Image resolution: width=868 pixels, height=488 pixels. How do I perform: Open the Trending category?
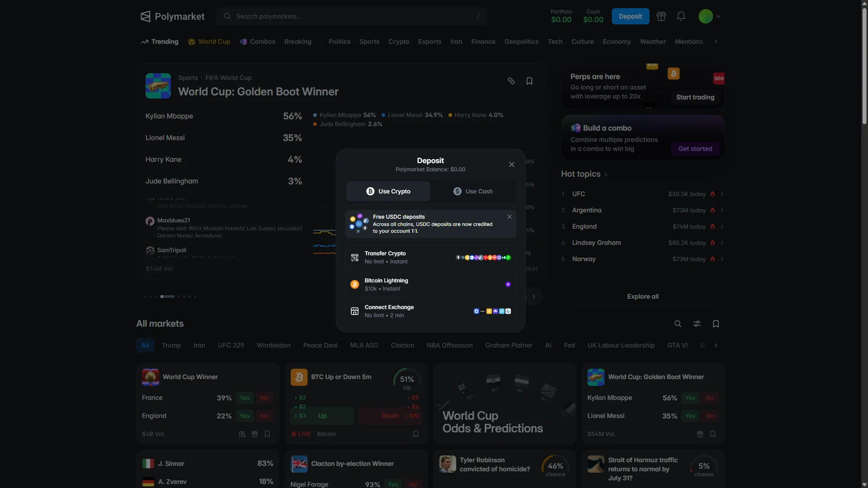160,42
